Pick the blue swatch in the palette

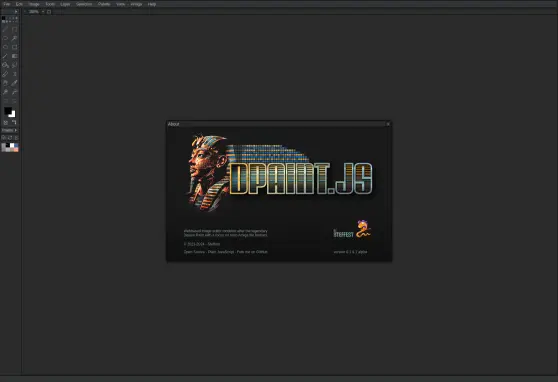pos(16,145)
